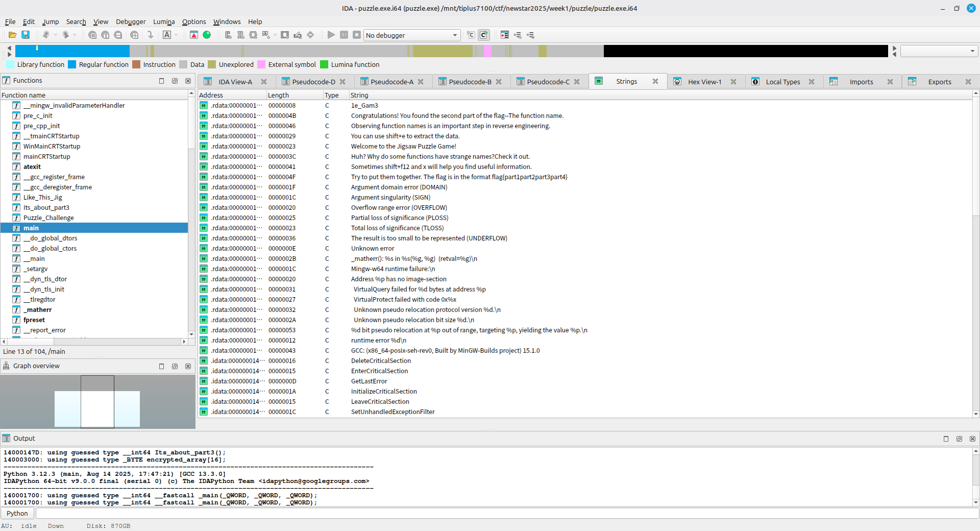Click the text search 'A' toolbar icon
The image size is (980, 531).
point(167,35)
